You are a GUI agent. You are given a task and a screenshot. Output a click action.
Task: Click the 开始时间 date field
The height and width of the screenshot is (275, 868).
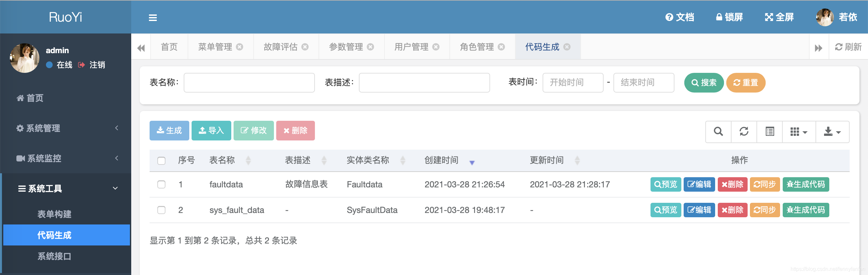573,83
